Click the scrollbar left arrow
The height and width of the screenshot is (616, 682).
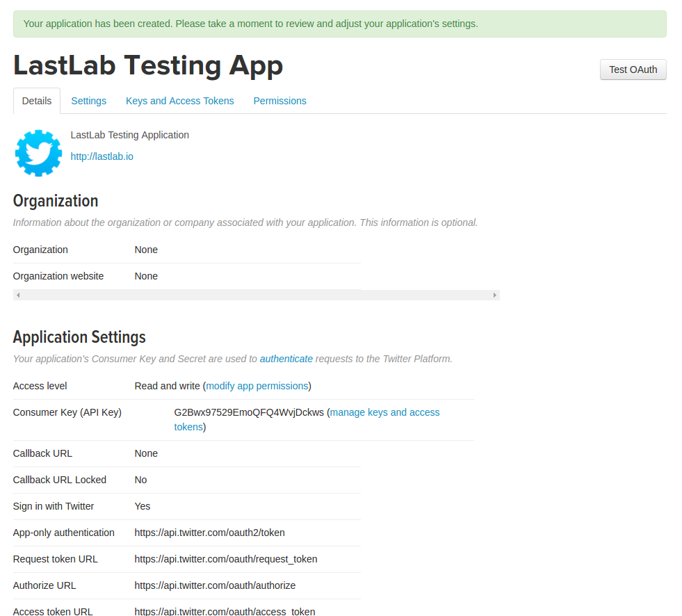coord(17,295)
